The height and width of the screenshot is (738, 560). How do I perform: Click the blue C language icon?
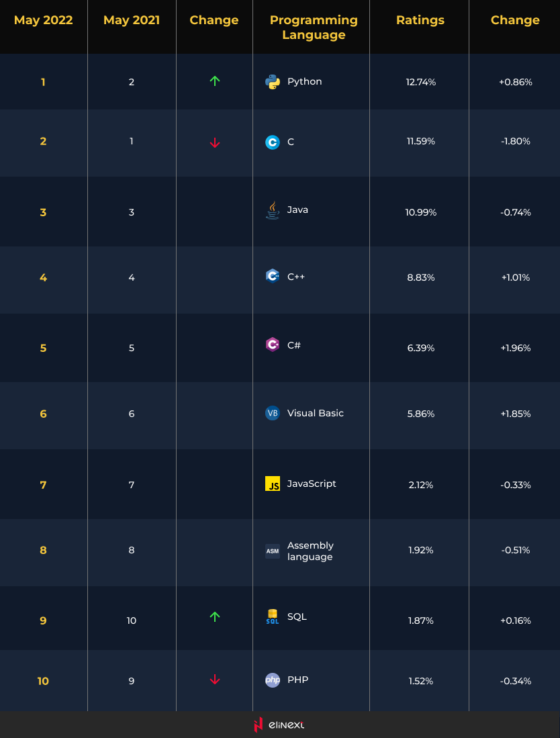click(273, 142)
